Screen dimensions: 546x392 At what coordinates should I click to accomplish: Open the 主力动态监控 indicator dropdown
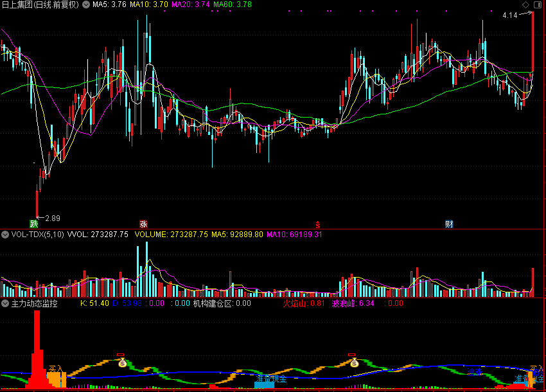point(5,303)
